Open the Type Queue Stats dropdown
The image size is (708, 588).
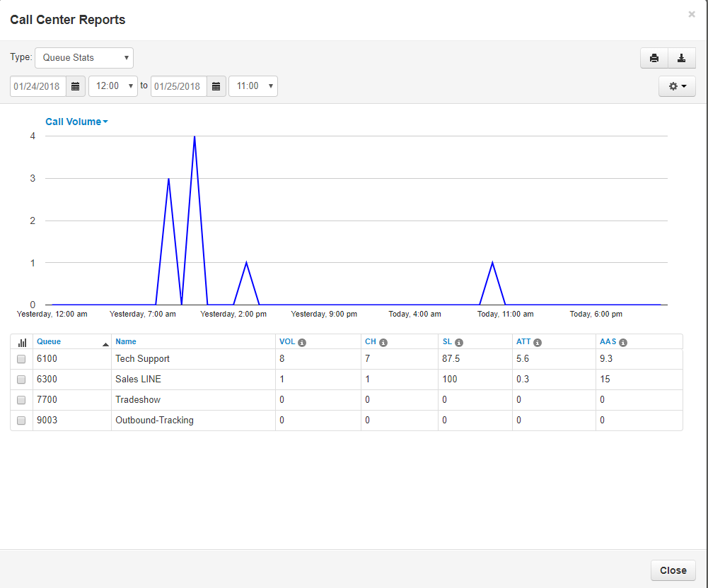[84, 58]
